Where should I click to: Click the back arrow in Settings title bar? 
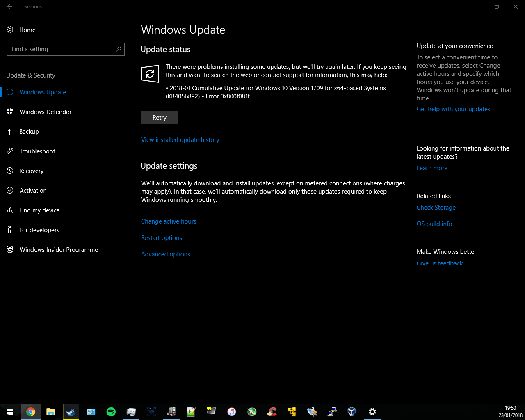(x=10, y=7)
